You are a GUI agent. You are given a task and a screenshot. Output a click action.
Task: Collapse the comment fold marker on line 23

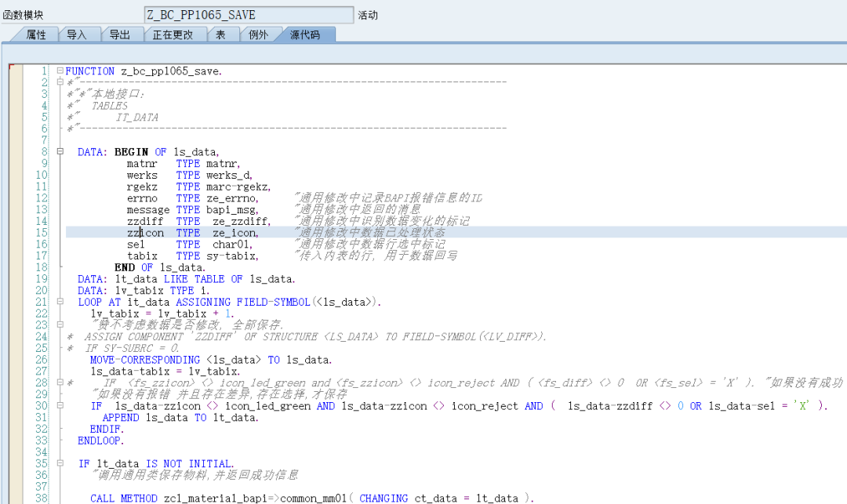[x=60, y=325]
